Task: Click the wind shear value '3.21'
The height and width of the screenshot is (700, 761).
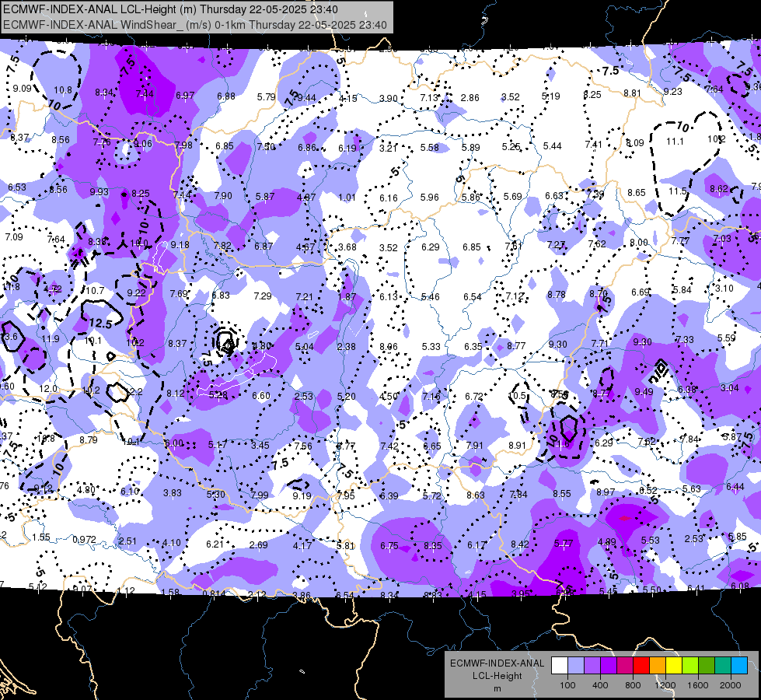Action: [x=388, y=148]
